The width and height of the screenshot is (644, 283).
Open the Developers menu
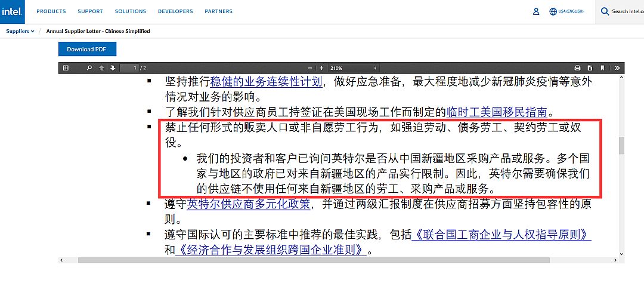tap(175, 11)
